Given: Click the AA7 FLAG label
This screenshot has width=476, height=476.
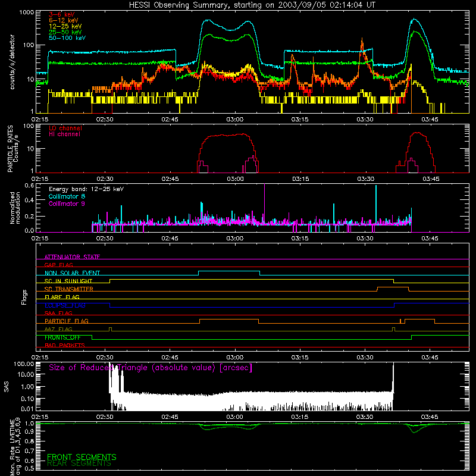Looking at the screenshot, I should coord(58,329).
